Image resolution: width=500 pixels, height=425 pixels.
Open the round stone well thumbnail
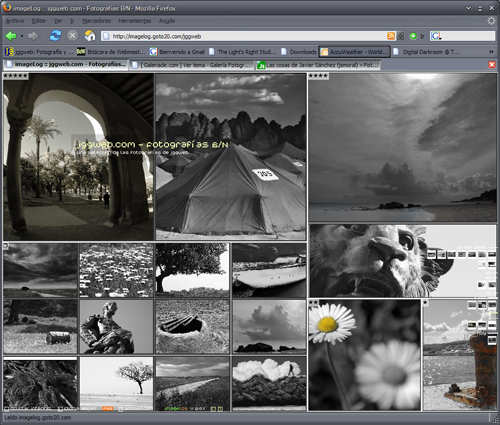192,326
